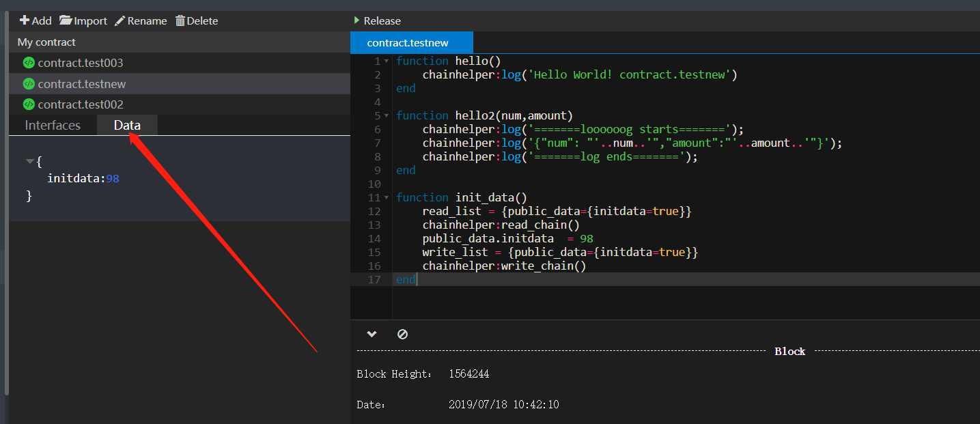Click the read_list assignment line 12
This screenshot has width=980, height=424.
coord(557,212)
